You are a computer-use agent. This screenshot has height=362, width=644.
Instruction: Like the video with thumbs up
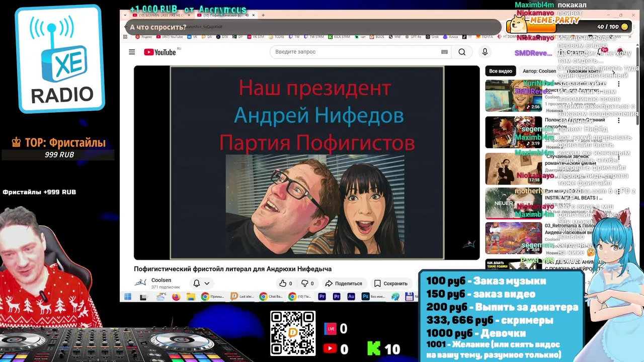(x=286, y=284)
